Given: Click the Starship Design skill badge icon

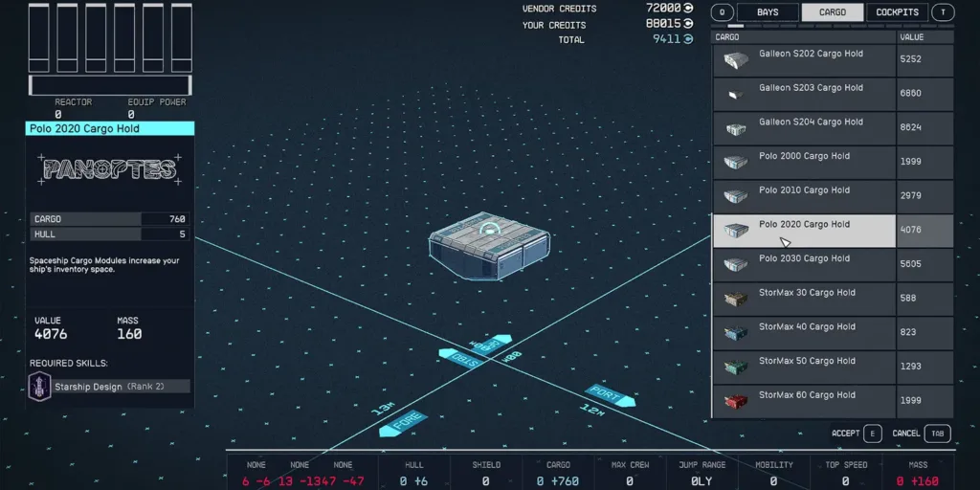Looking at the screenshot, I should [41, 387].
